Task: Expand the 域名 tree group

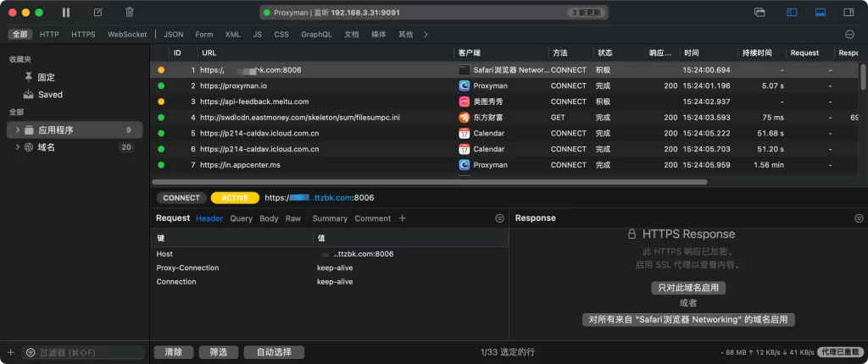Action: pyautogui.click(x=18, y=147)
